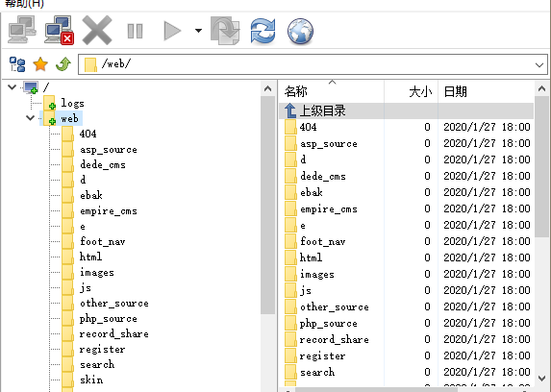Screen dimensions: 551x392
Task: Click the large gray cancel X icon
Action: tap(97, 31)
